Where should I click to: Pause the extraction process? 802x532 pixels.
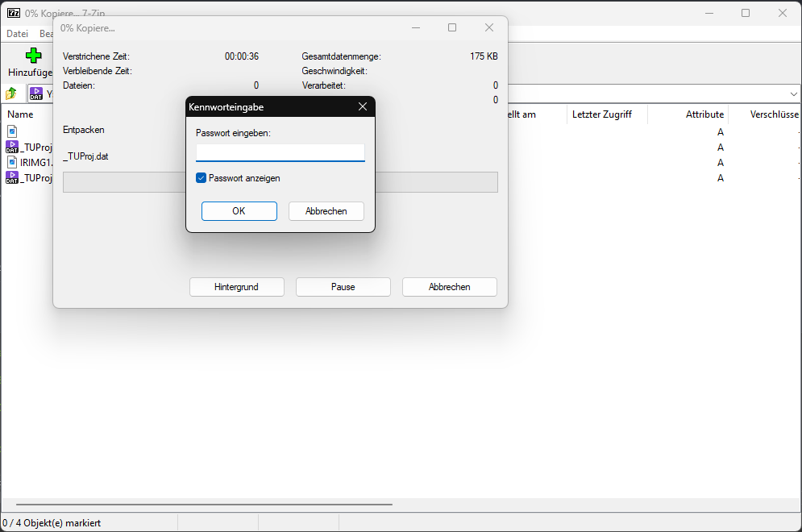[343, 287]
